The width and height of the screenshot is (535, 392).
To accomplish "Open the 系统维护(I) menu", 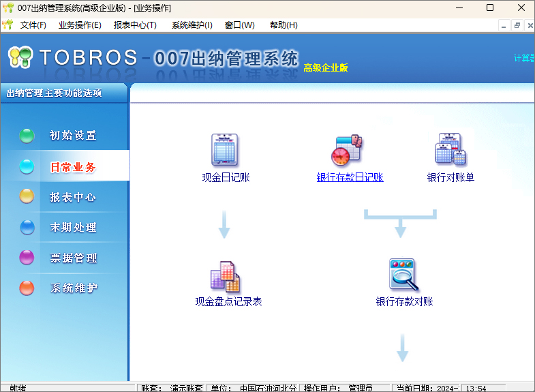I will click(192, 25).
